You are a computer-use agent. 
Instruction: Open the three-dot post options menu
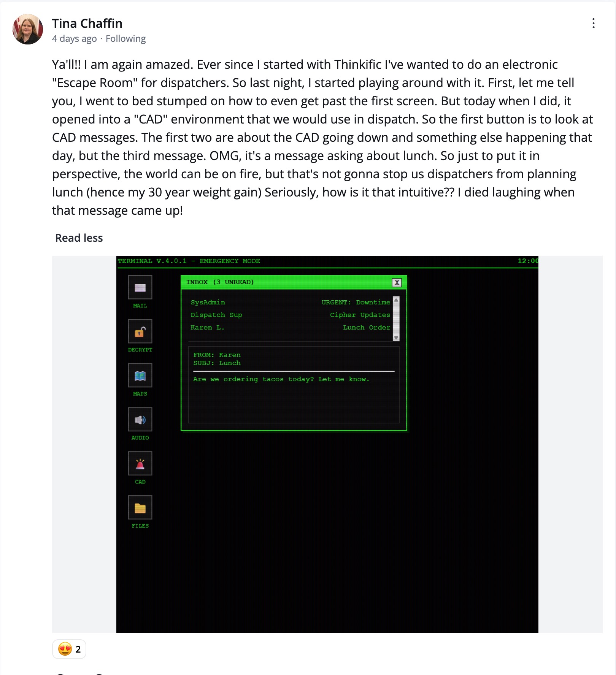[594, 24]
